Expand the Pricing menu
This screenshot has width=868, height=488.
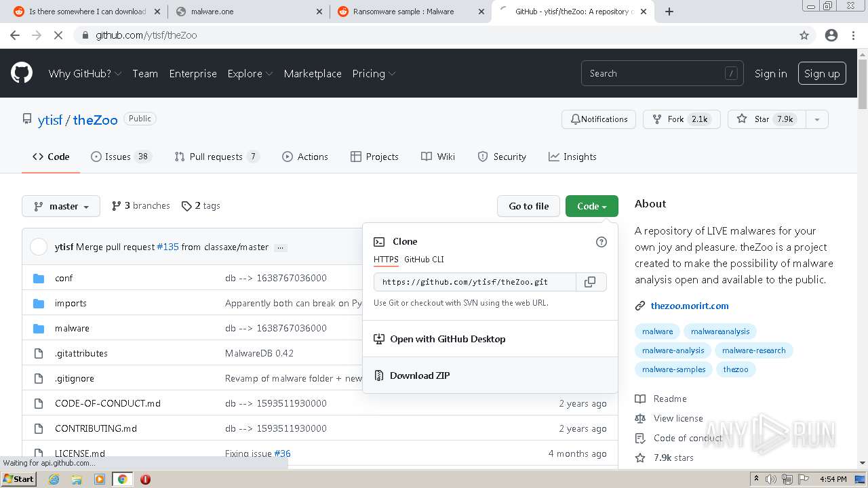(374, 74)
